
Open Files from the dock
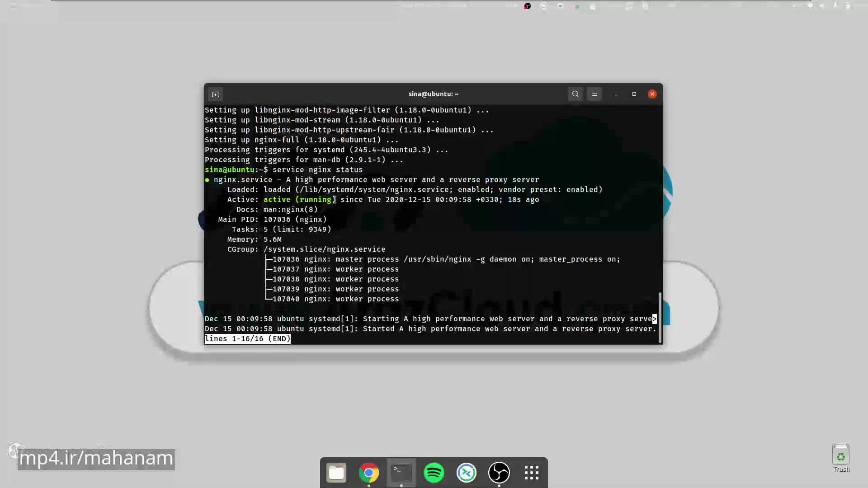click(x=336, y=473)
